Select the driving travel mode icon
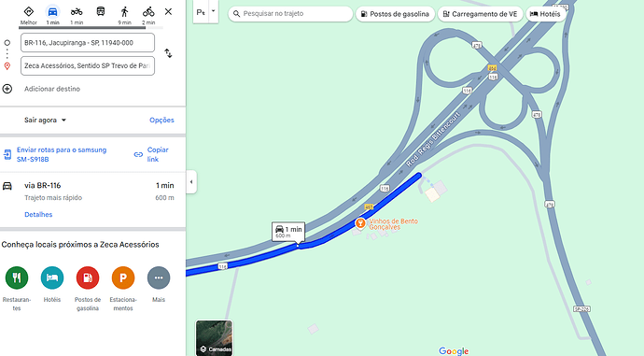 pos(52,12)
